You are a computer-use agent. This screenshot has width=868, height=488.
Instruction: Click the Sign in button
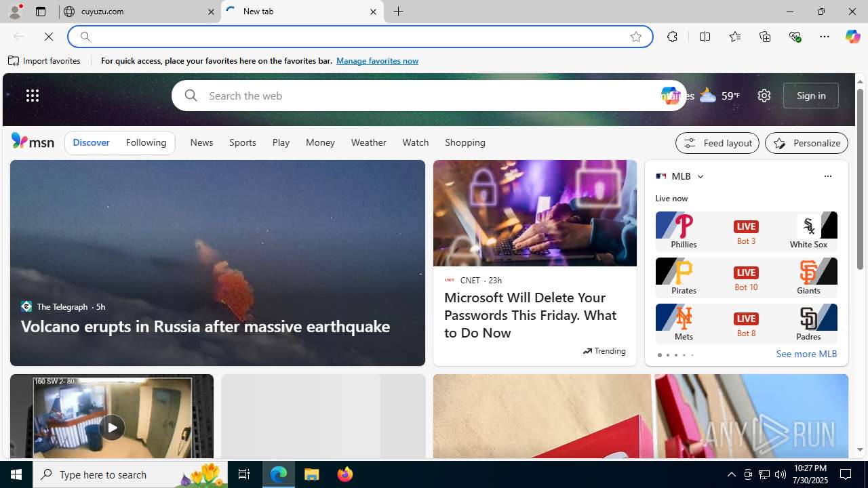[811, 96]
